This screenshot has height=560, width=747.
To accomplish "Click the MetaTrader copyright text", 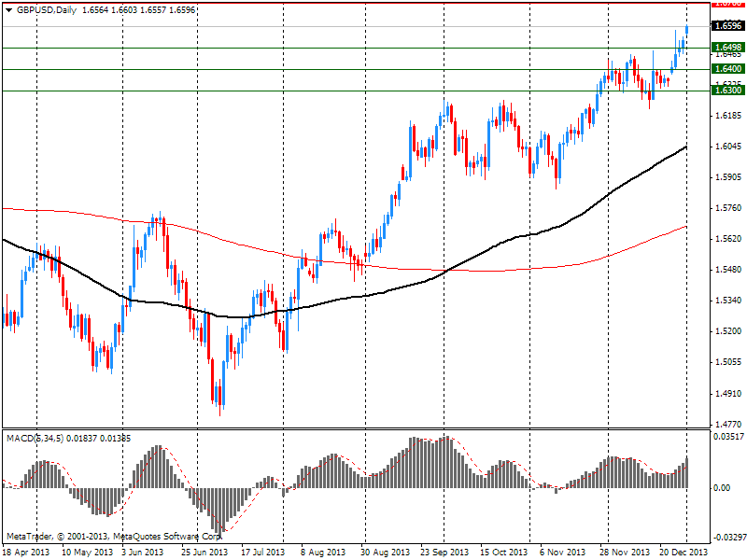I will 114,538.
